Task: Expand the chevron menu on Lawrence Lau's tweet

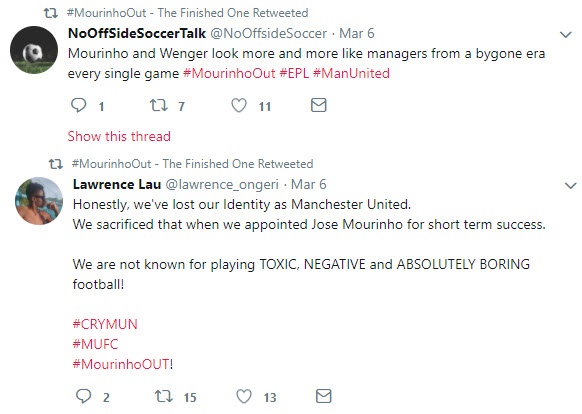Action: [x=570, y=185]
